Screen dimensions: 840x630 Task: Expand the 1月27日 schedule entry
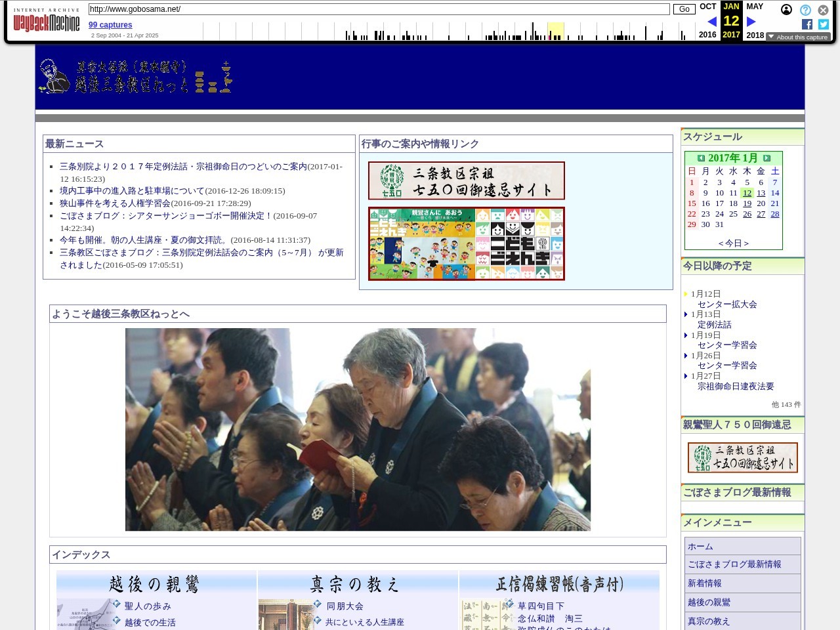click(686, 376)
